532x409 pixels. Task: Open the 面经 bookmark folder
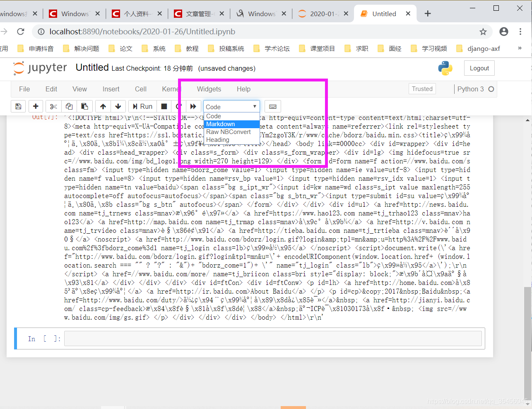390,48
